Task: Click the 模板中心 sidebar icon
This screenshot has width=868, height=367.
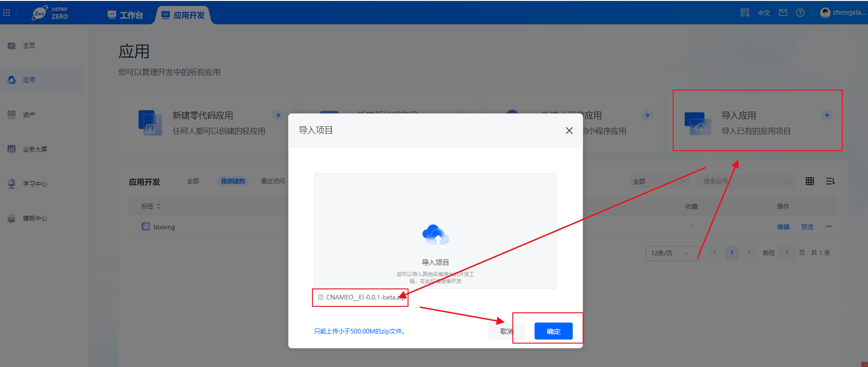Action: 11,218
